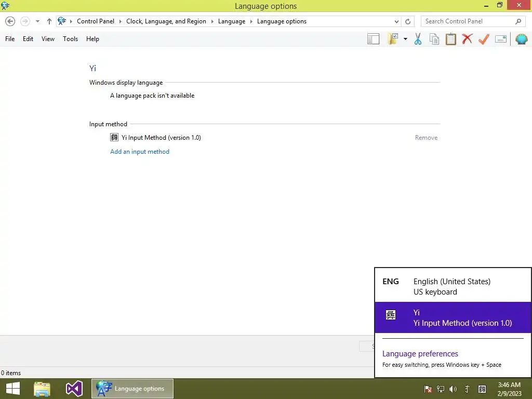Image resolution: width=532 pixels, height=399 pixels.
Task: Click the shell globe toolbar icon
Action: click(522, 39)
